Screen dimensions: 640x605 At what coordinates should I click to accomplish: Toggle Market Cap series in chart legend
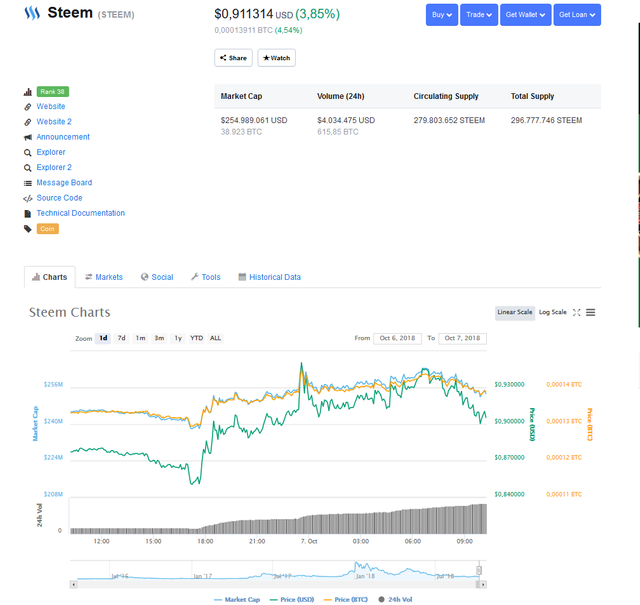(237, 599)
